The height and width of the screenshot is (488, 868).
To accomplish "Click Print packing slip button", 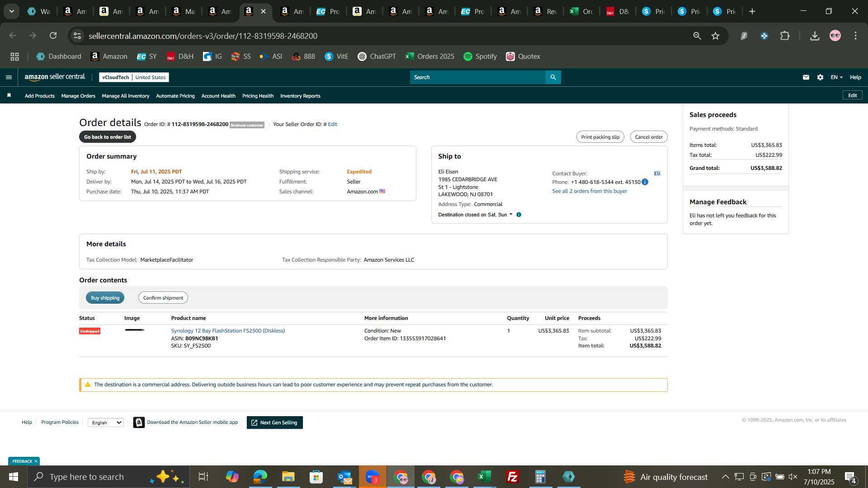I will 600,137.
